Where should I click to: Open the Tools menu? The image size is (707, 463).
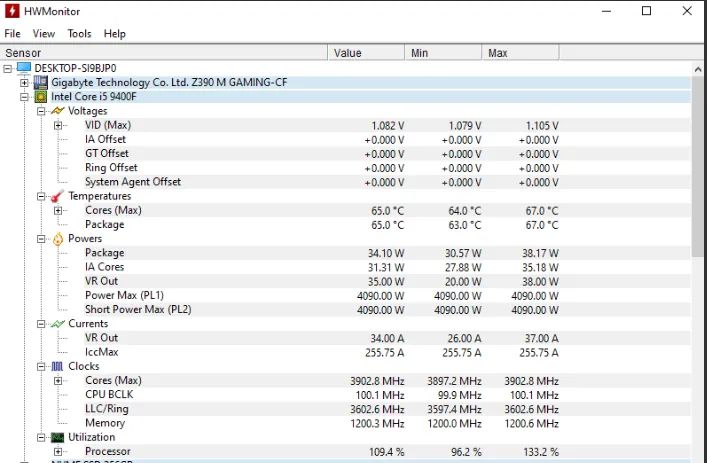[x=79, y=34]
